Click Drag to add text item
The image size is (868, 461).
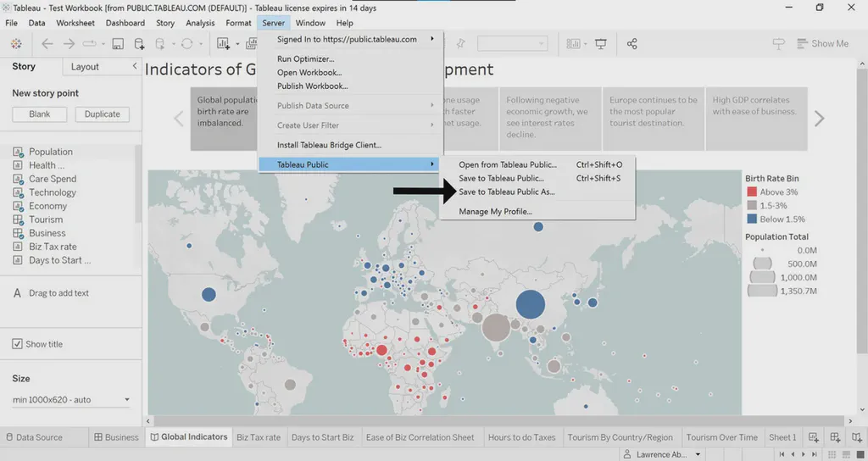[x=50, y=293]
